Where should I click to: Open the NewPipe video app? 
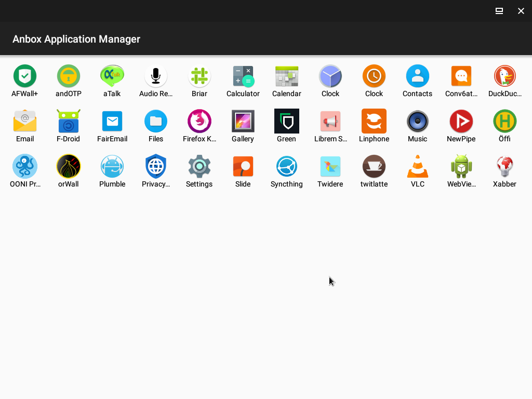[x=461, y=122]
